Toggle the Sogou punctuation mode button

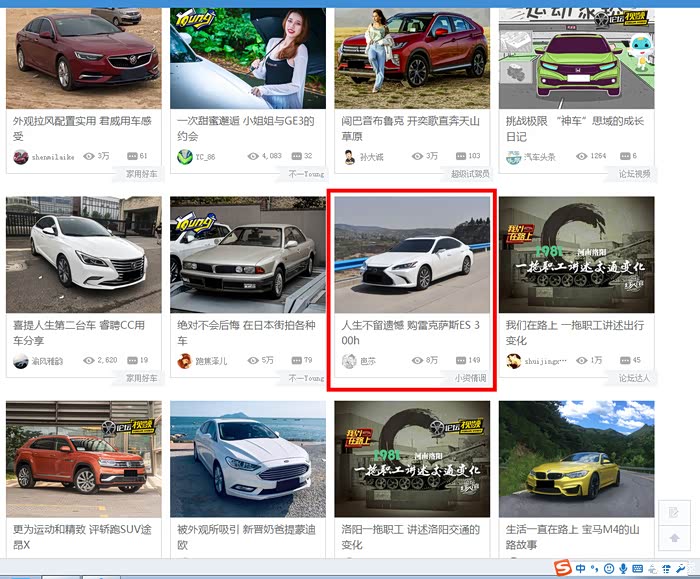[x=595, y=569]
